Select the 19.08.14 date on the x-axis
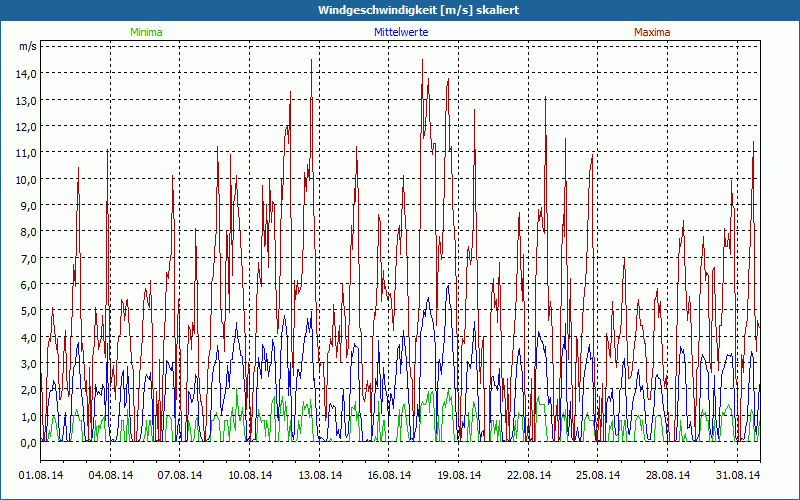Image resolution: width=800 pixels, height=500 pixels. pos(459,475)
